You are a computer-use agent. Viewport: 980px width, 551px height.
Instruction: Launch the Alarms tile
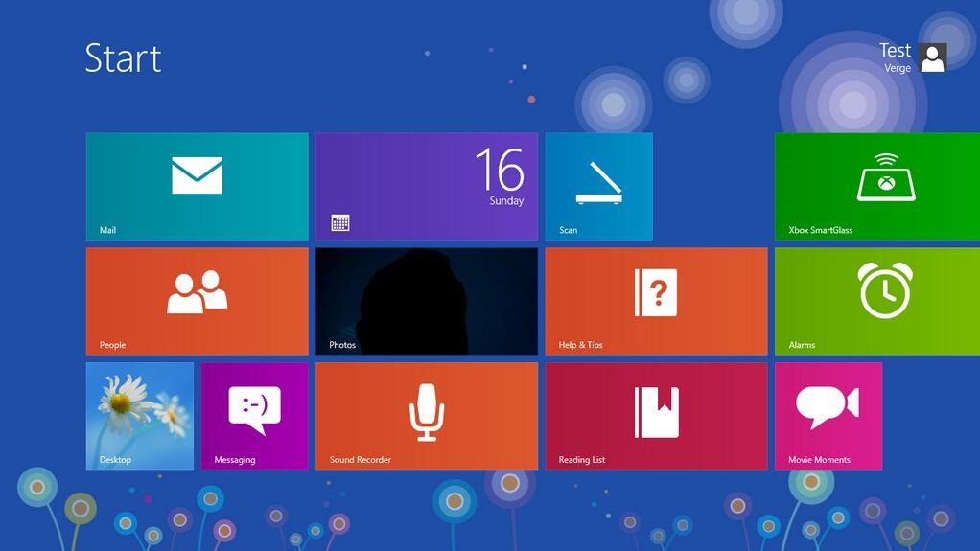click(x=877, y=301)
